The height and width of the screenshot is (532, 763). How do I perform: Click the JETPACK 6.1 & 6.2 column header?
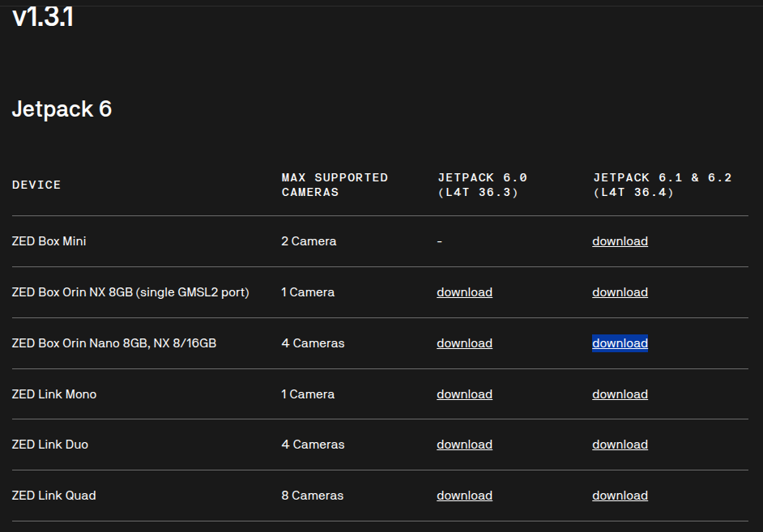tap(663, 185)
